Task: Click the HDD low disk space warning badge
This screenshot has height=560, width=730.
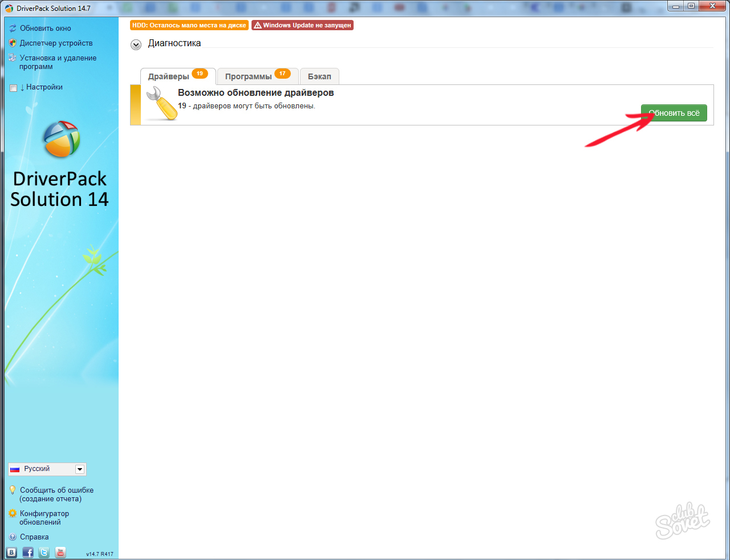Action: [x=189, y=25]
